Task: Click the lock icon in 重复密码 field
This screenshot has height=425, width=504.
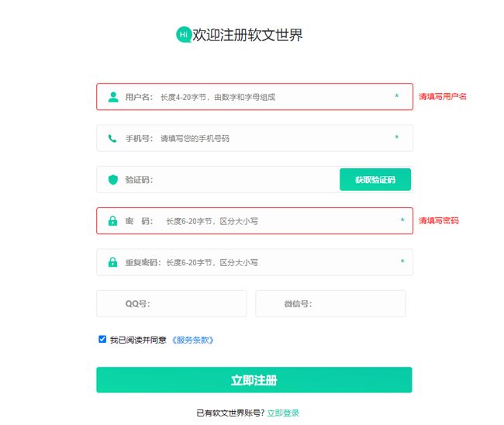Action: (x=113, y=262)
